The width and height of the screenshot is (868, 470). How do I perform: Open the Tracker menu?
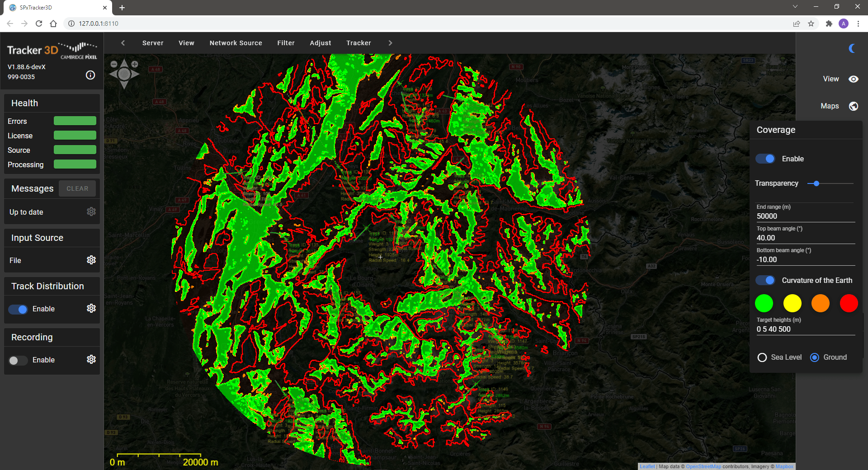click(x=359, y=43)
